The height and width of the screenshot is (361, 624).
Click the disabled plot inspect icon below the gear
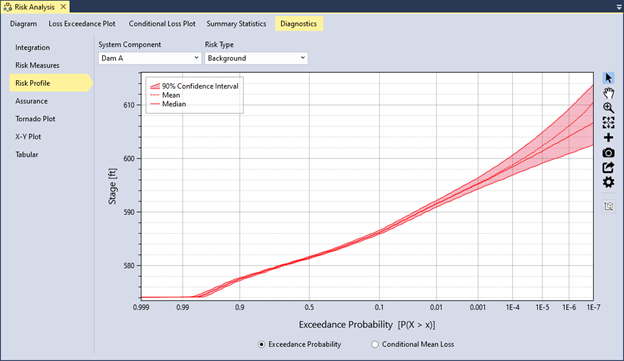point(608,206)
